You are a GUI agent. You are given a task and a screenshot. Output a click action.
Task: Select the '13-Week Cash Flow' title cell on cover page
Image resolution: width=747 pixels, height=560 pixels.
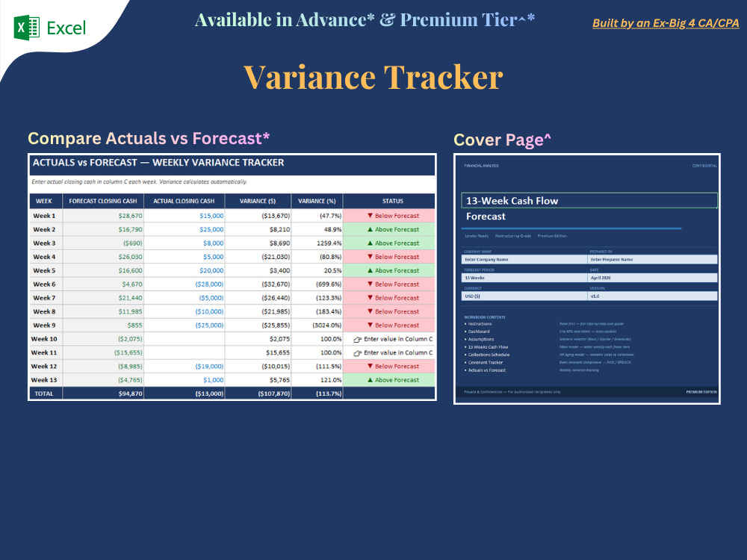589,200
